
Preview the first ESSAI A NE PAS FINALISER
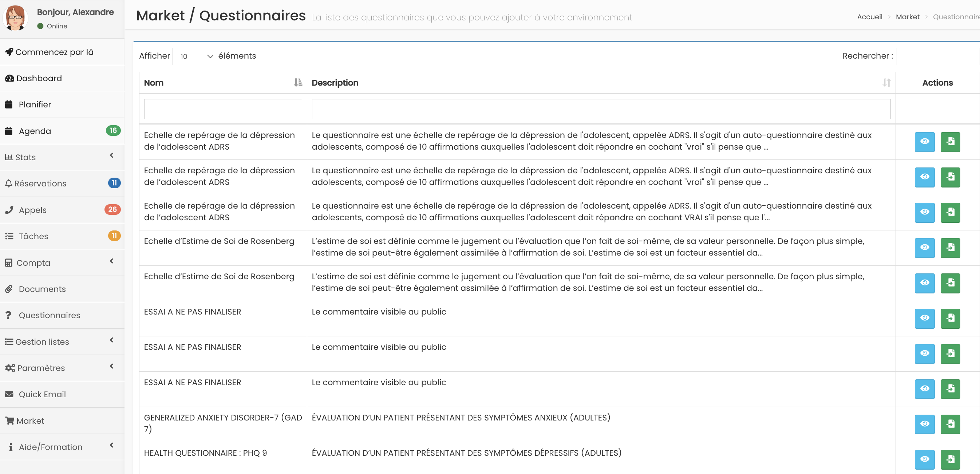pyautogui.click(x=924, y=319)
